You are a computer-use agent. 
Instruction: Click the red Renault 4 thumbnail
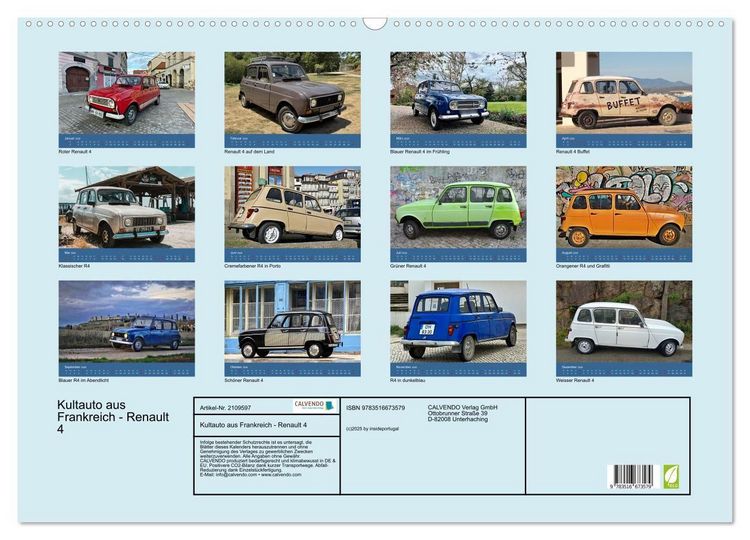pos(127,93)
